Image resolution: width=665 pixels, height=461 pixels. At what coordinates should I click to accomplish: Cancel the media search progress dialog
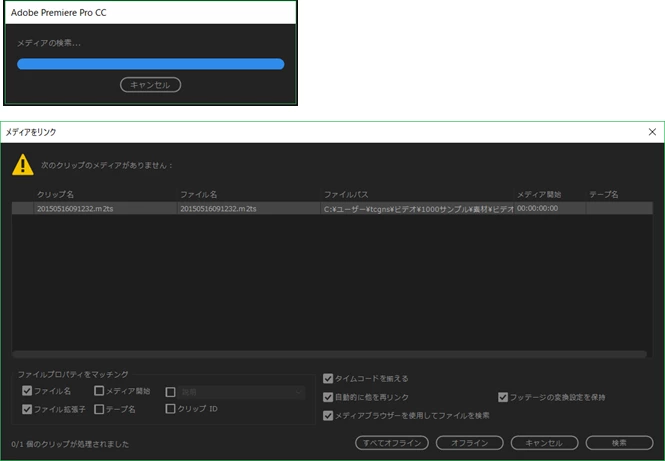click(x=151, y=85)
